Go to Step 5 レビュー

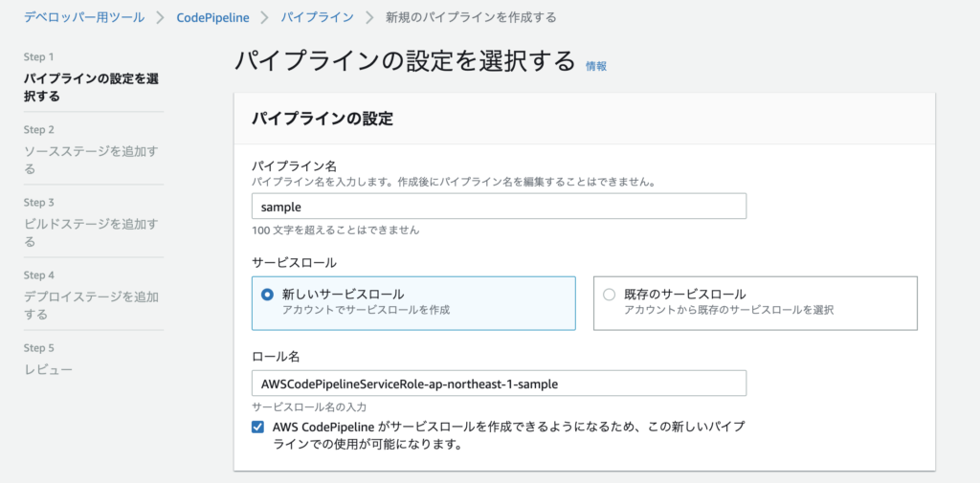[48, 369]
